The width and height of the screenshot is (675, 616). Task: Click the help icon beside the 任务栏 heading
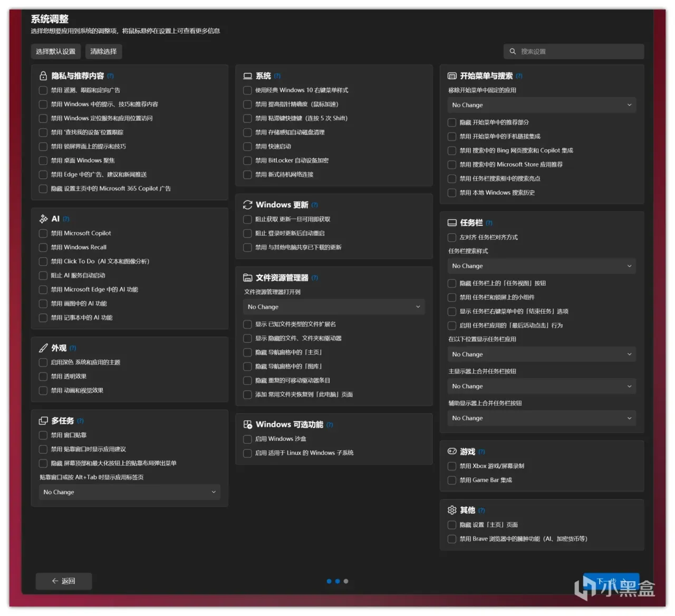click(x=489, y=223)
